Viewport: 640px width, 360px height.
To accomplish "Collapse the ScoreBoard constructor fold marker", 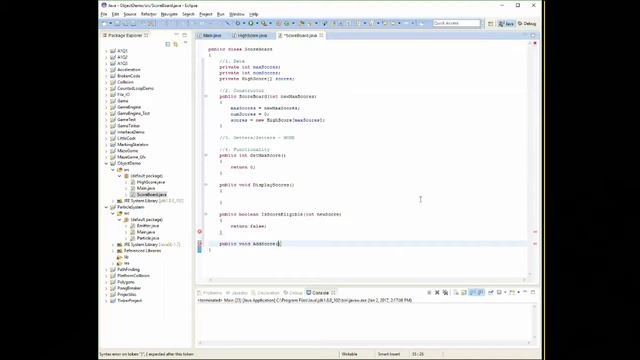I will point(206,96).
